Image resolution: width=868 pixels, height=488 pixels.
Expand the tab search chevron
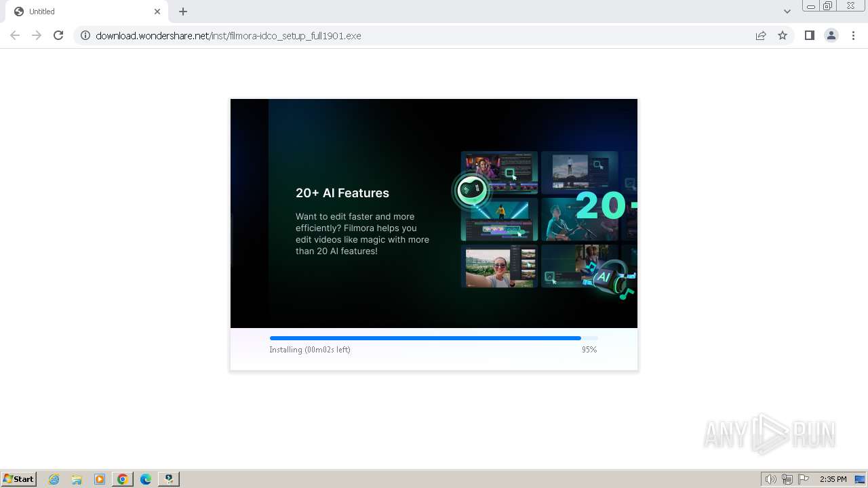tap(787, 12)
